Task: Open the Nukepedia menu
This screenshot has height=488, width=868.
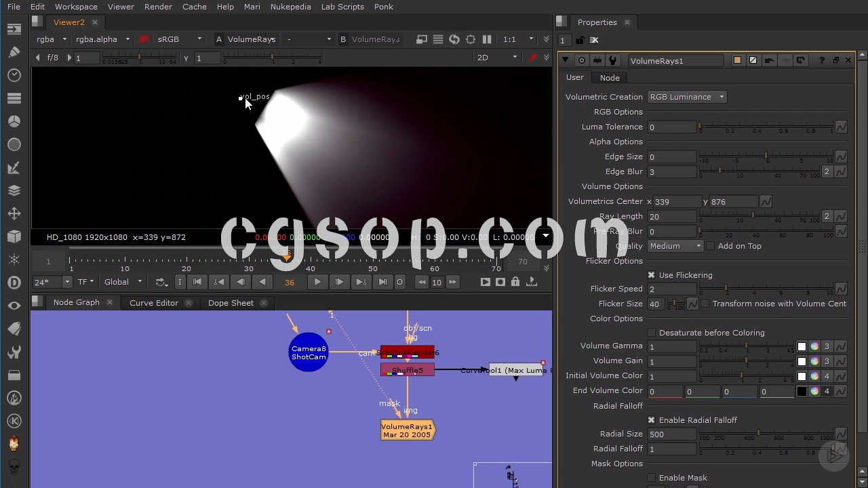Action: [x=290, y=7]
